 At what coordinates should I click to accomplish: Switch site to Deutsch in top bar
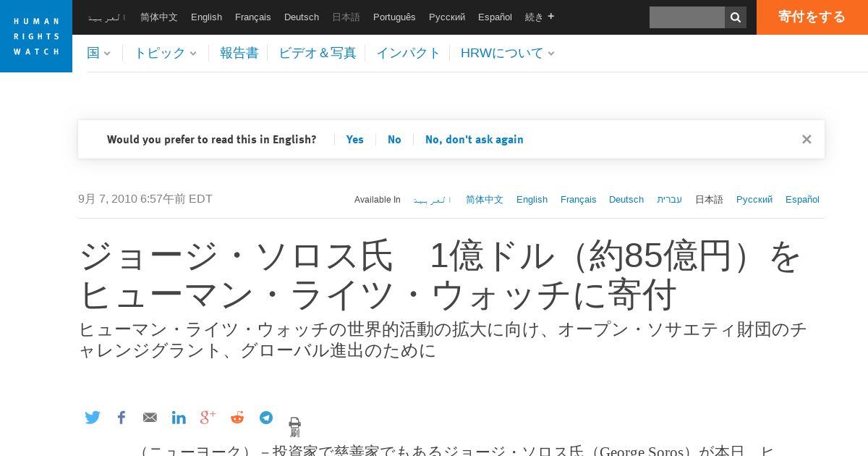click(302, 17)
